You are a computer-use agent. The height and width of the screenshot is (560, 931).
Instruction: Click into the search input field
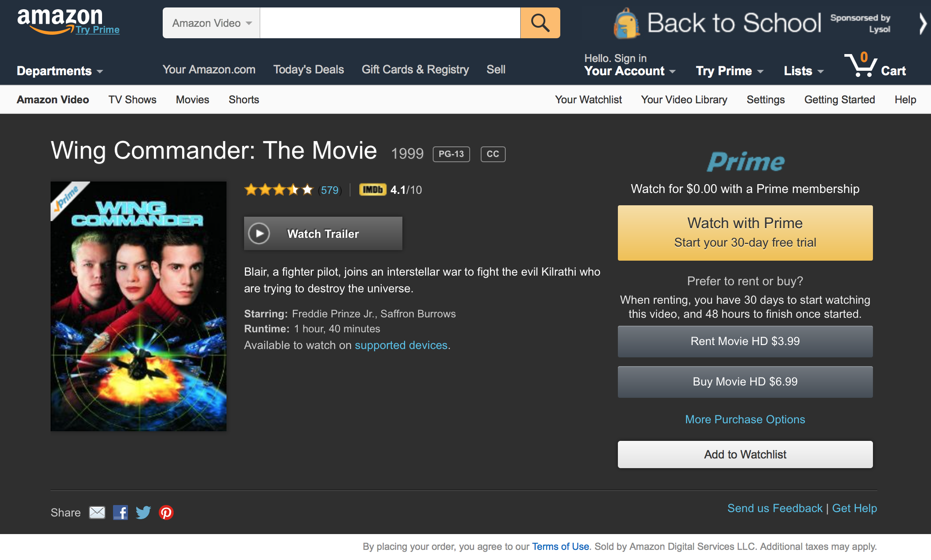click(390, 23)
